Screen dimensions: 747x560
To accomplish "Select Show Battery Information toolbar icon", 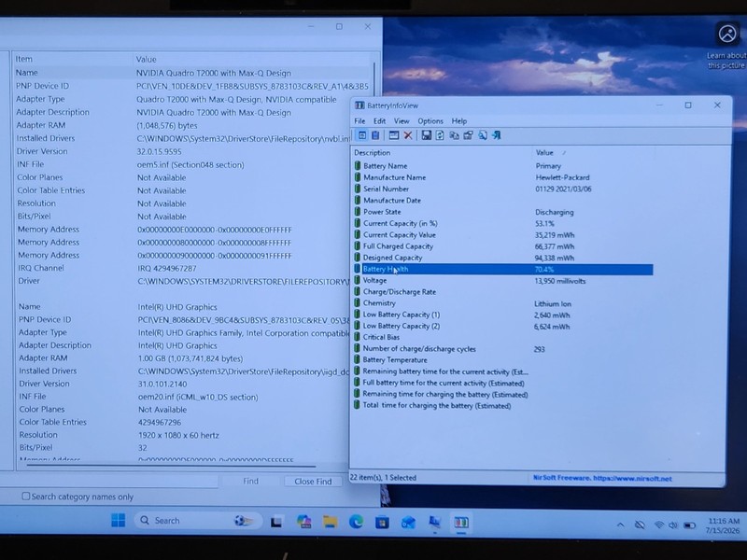I will 362,135.
